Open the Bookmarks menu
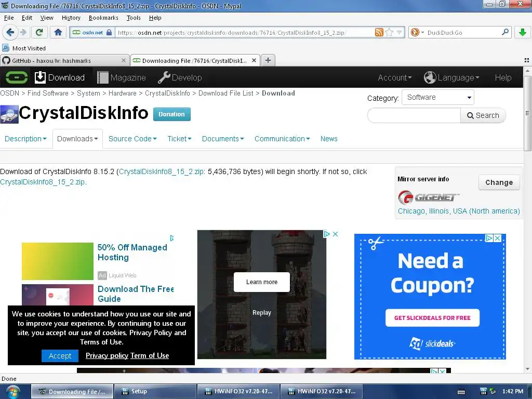This screenshot has width=532, height=399. pyautogui.click(x=103, y=18)
